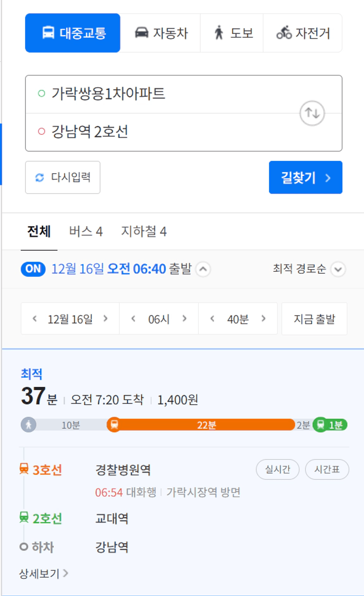Click the orange 3호선 train icon
Screen dimensions: 364x596
pyautogui.click(x=24, y=469)
